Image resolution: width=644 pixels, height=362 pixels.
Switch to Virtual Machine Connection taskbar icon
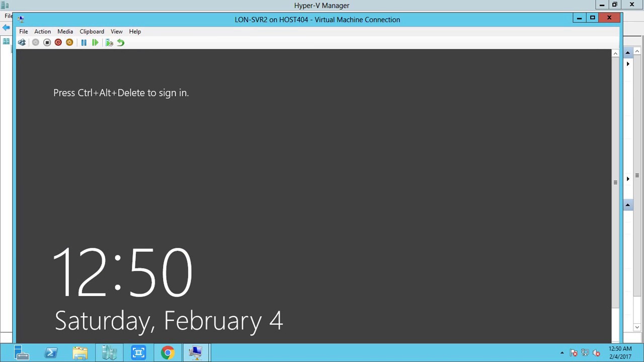coord(197,352)
